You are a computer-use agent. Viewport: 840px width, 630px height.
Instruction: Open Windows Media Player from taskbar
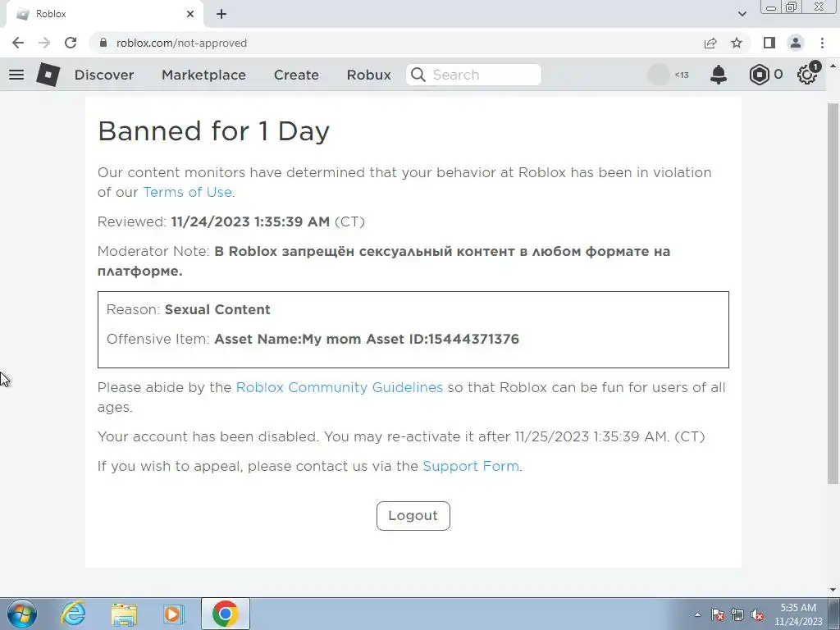click(174, 614)
